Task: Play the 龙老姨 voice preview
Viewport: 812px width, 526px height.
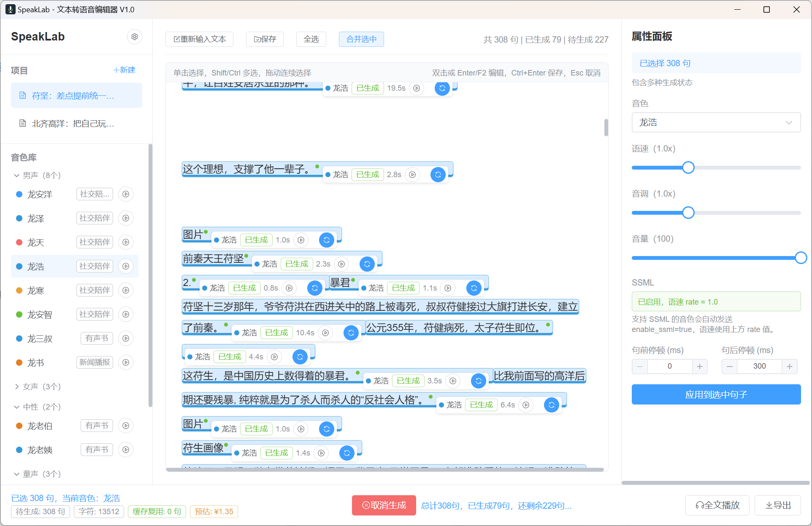Action: (126, 450)
